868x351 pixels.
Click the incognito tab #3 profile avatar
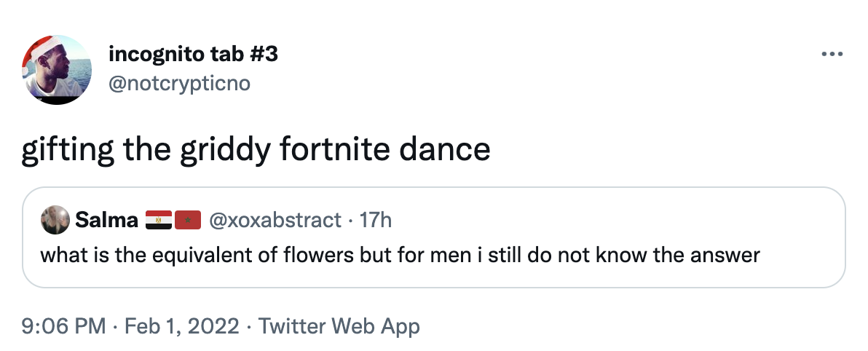tap(56, 69)
